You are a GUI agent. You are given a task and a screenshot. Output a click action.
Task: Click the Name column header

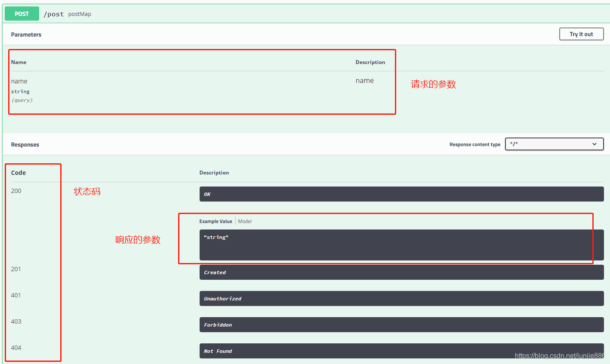18,62
